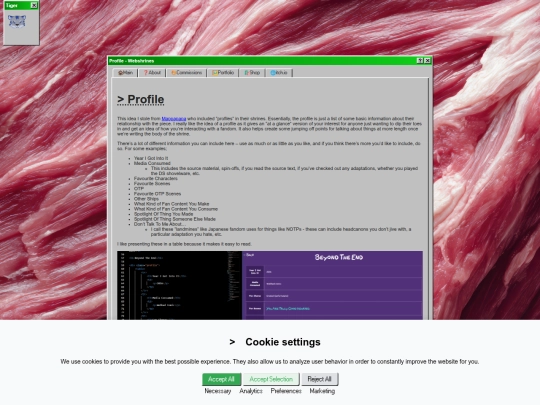Viewport: 540px width, 405px height.
Task: Click 'Spotlight Of Thing Someone Else Made'
Action: pyautogui.click(x=175, y=219)
